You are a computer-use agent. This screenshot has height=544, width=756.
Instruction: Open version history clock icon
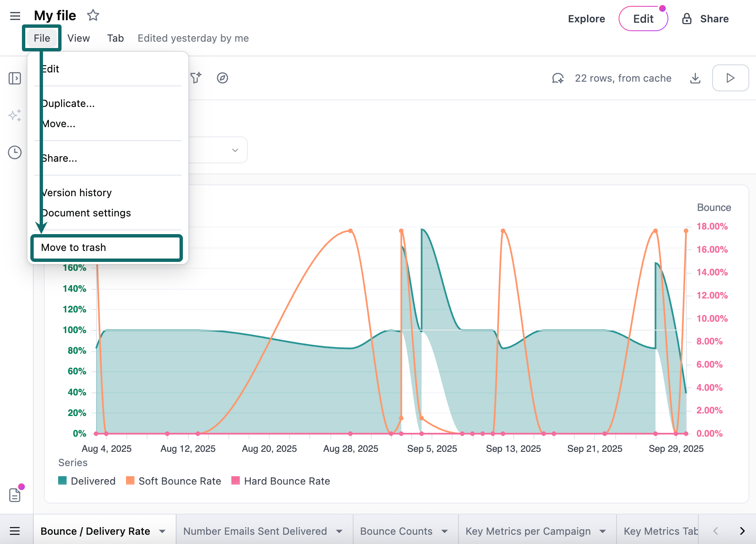15,152
